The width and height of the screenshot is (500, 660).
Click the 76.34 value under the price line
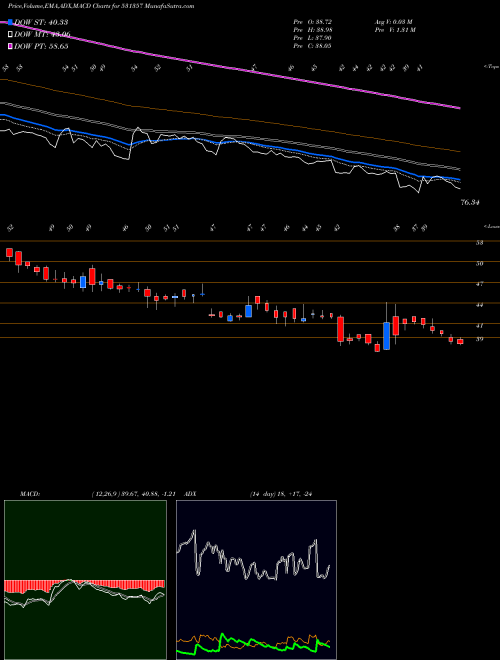click(470, 202)
